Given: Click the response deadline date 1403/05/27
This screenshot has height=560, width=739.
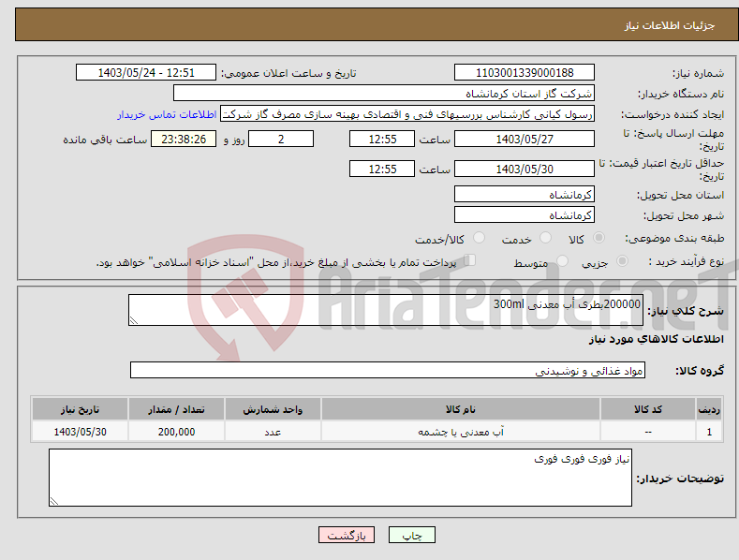Looking at the screenshot, I should [525, 139].
